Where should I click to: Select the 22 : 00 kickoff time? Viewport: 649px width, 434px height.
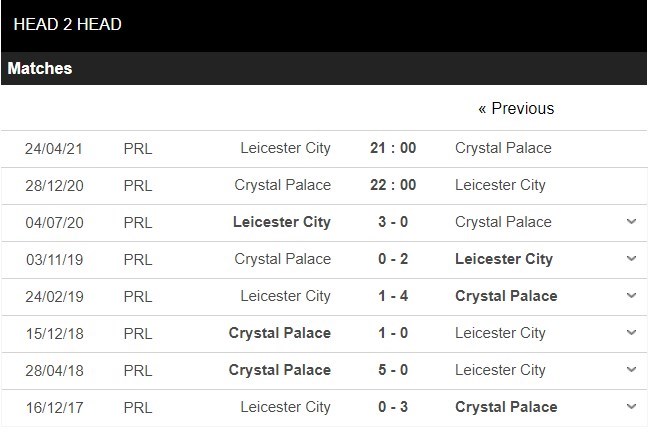tap(393, 185)
